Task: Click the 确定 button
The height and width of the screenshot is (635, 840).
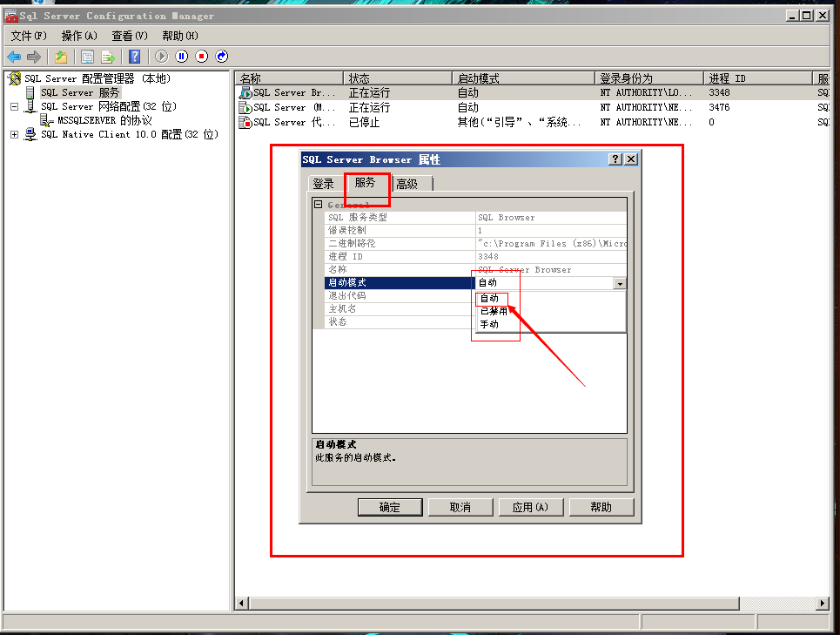Action: pos(390,508)
